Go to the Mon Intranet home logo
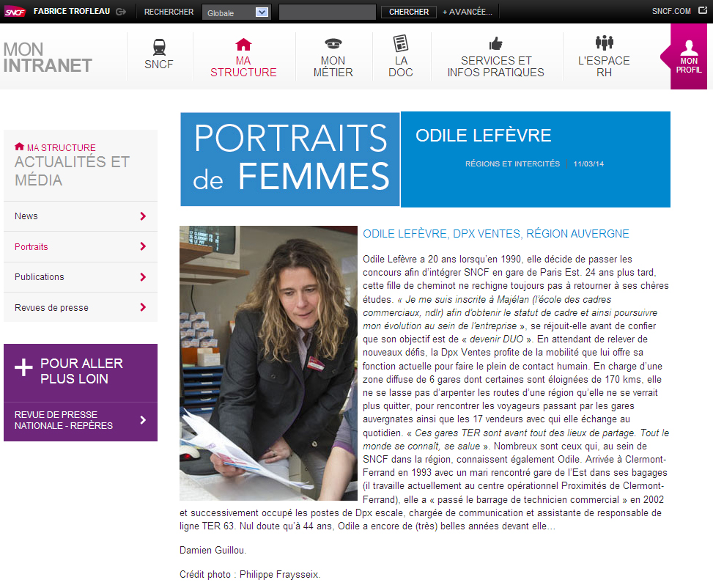The image size is (713, 588). coord(48,58)
